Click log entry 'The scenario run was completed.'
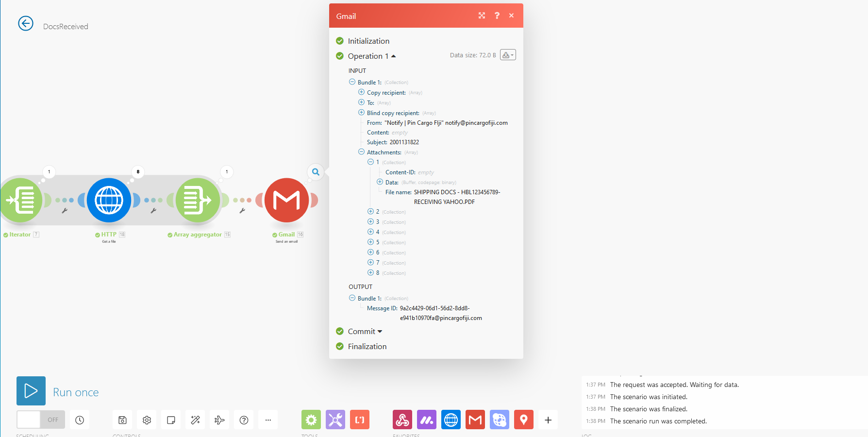 coord(658,421)
